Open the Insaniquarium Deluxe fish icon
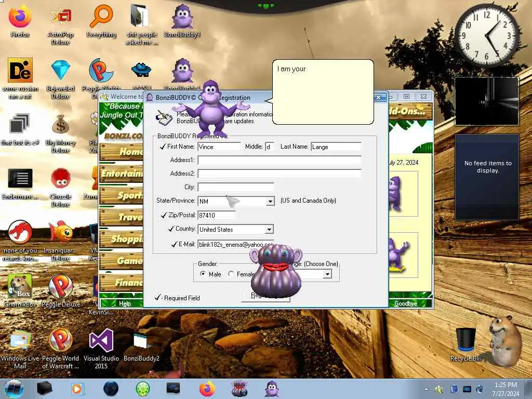 point(60,241)
